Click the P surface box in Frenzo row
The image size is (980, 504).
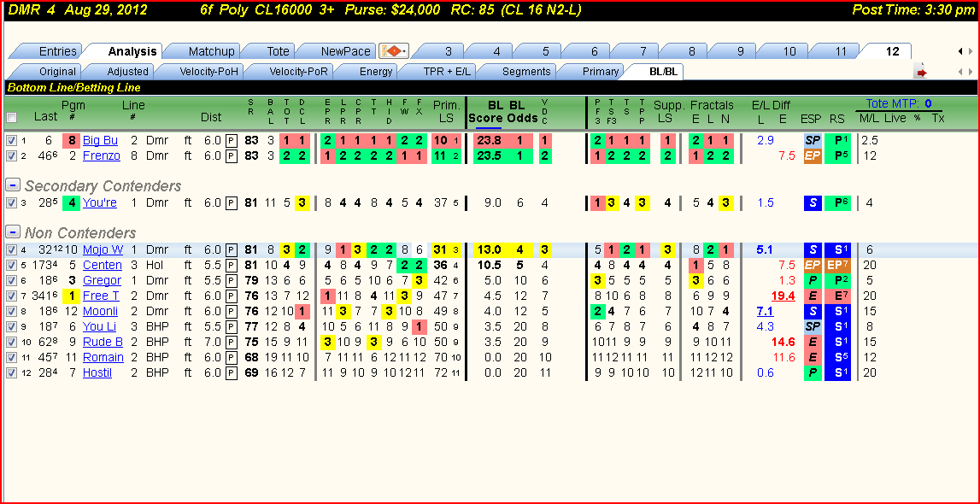click(x=232, y=155)
